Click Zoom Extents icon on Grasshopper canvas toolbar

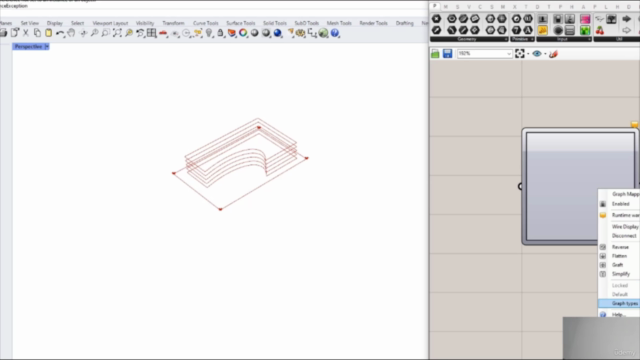coord(520,54)
